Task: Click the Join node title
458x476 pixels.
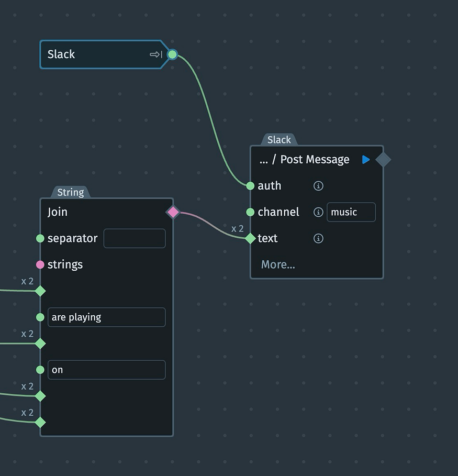Action: [x=58, y=212]
